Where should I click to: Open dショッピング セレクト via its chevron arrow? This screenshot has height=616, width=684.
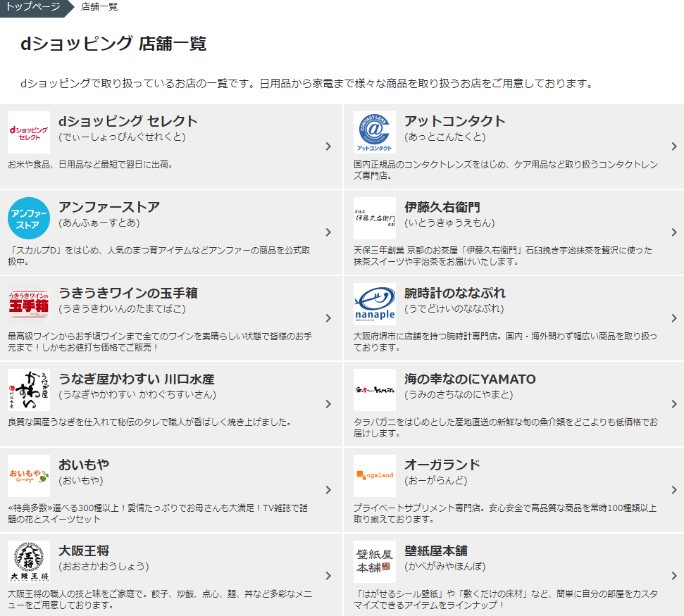click(328, 146)
